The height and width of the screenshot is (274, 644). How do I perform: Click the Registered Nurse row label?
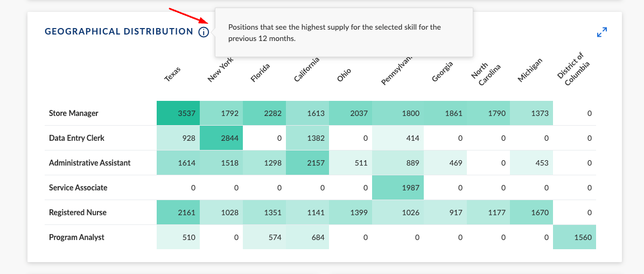(x=78, y=213)
